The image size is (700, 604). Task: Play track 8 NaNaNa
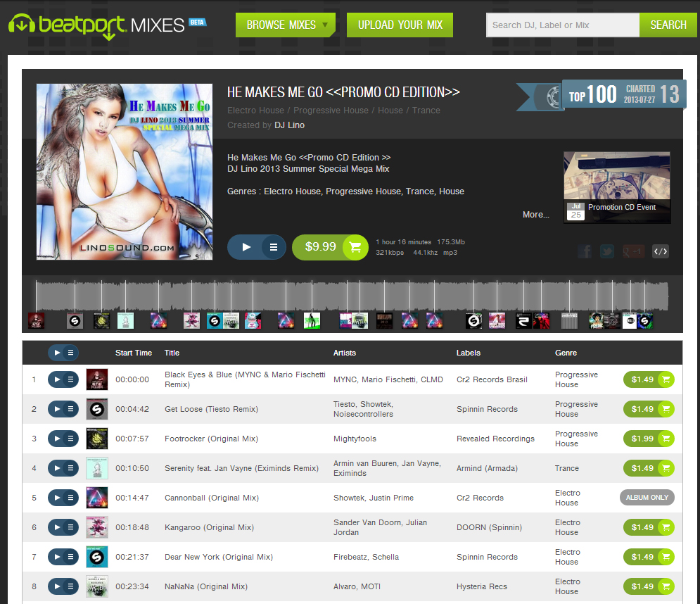(57, 586)
